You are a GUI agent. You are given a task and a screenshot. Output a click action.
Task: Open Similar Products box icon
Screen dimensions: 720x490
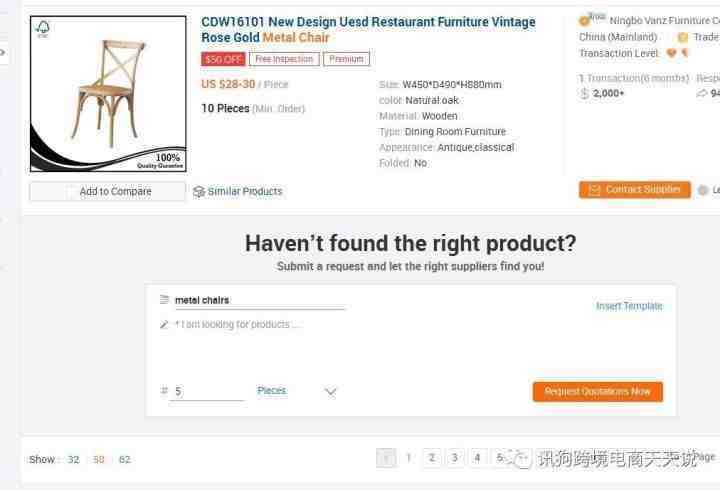tap(198, 191)
